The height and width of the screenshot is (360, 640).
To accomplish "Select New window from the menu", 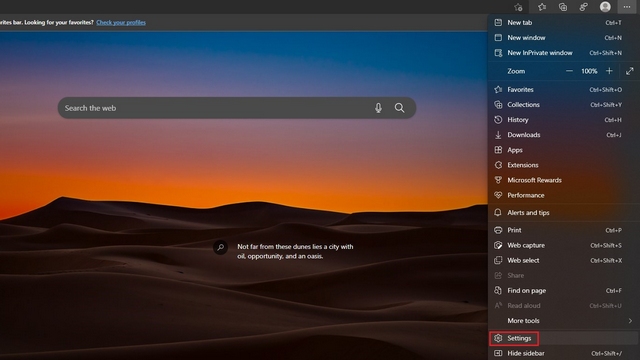I will pyautogui.click(x=564, y=38).
